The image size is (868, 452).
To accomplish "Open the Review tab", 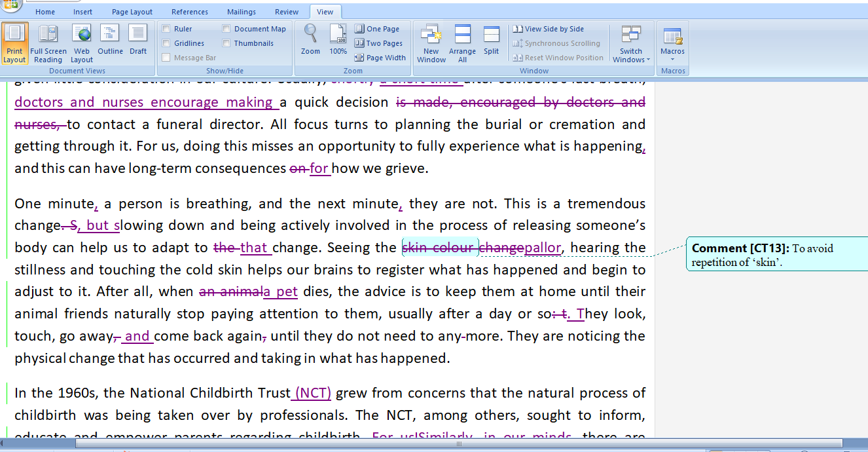I will [287, 12].
